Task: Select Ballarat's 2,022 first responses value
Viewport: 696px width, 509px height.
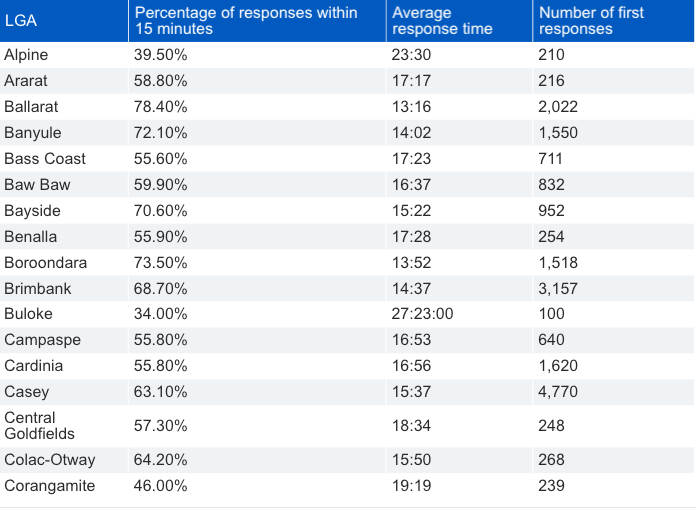Action: 558,107
